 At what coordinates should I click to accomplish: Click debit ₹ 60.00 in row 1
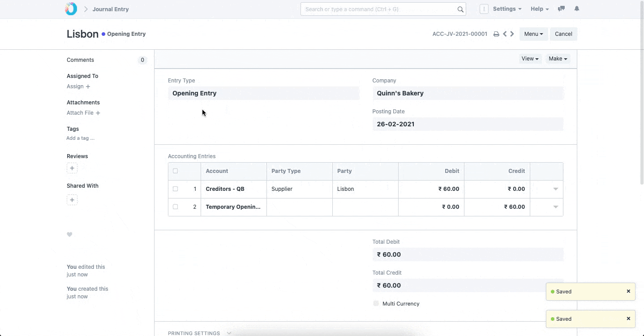pos(431,189)
